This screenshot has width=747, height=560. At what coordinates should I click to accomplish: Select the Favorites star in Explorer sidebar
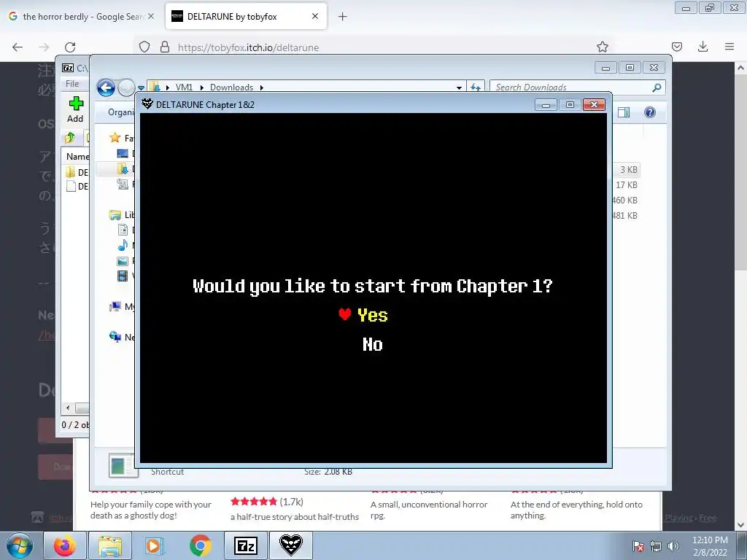[x=115, y=138]
